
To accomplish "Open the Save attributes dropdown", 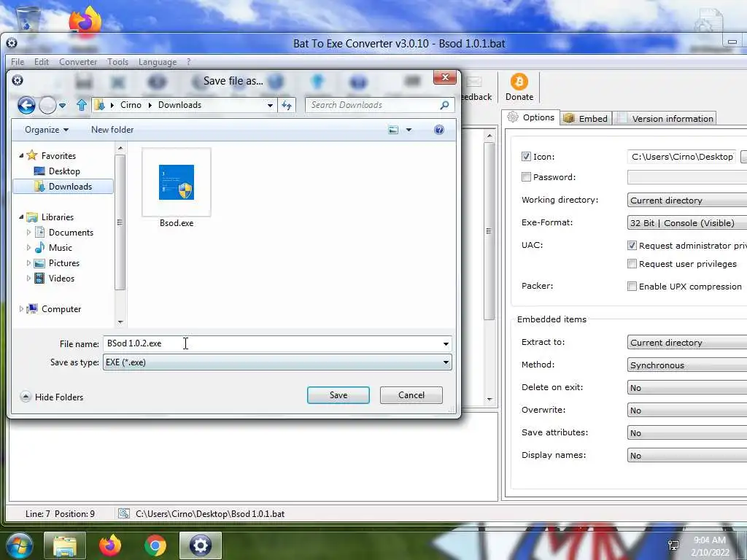I will pos(687,433).
